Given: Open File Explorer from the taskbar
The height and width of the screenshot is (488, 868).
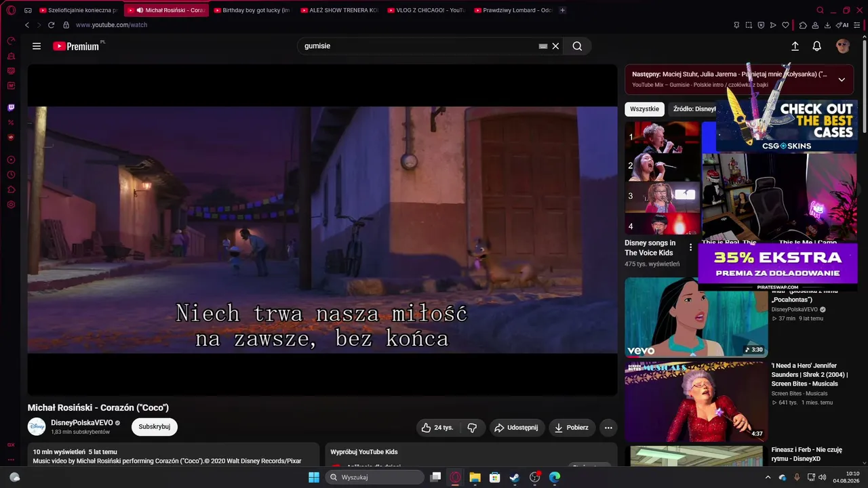Looking at the screenshot, I should (475, 477).
